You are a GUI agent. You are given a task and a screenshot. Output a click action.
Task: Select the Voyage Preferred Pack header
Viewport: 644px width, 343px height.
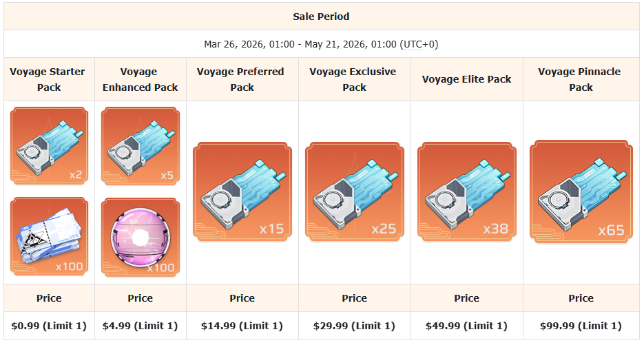click(x=242, y=79)
